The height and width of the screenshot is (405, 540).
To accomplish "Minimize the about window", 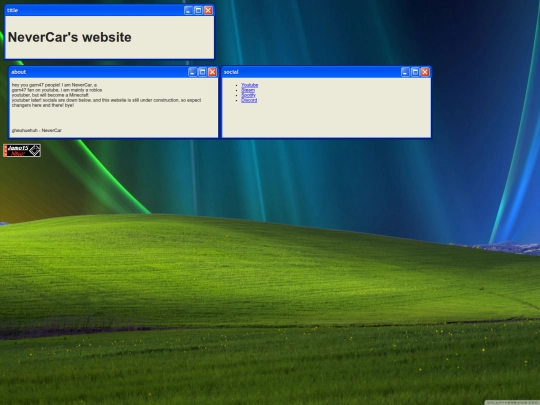I will click(193, 72).
